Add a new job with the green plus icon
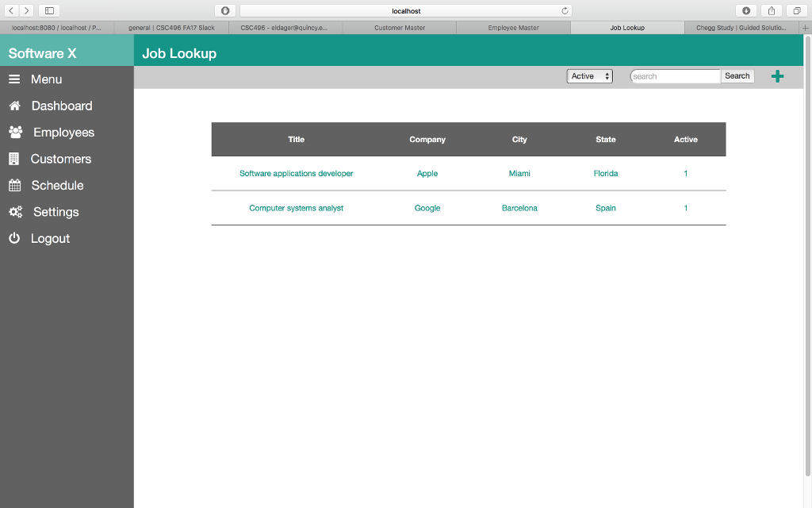The width and height of the screenshot is (812, 508). [777, 76]
